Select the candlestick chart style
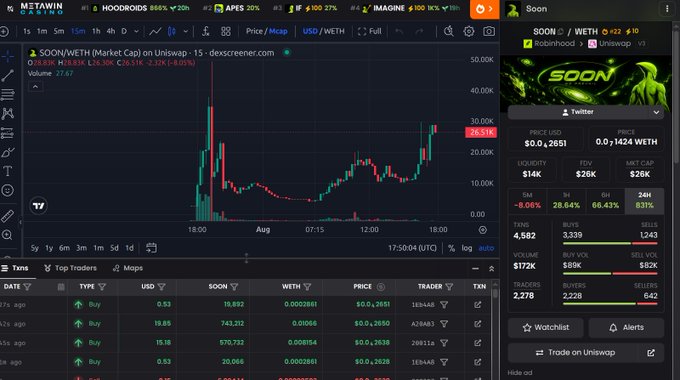The image size is (680, 380). pos(172,31)
